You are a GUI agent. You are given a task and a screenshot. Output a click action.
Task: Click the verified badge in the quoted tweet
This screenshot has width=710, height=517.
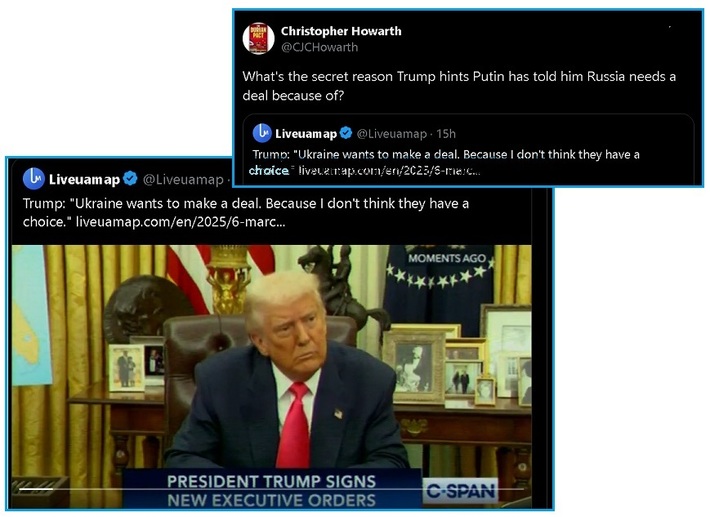click(346, 133)
